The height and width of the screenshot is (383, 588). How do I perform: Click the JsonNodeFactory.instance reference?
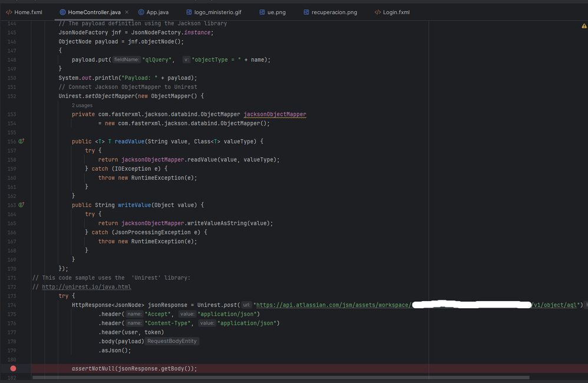[171, 32]
